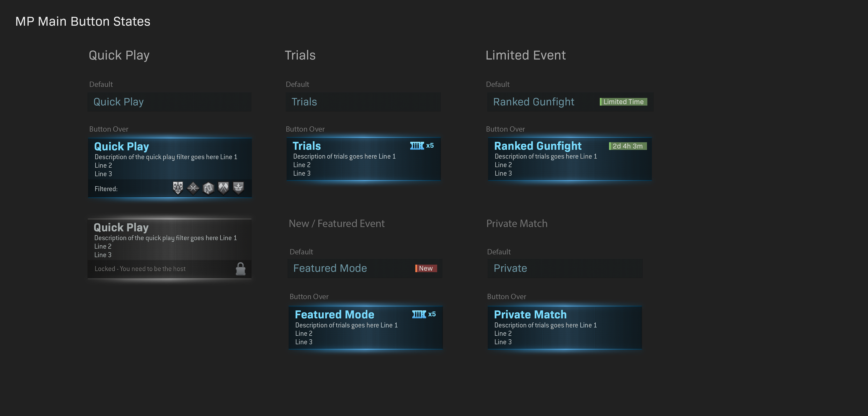Click the locked gray Quick Play title
Viewport: 868px width, 416px height.
(x=121, y=227)
